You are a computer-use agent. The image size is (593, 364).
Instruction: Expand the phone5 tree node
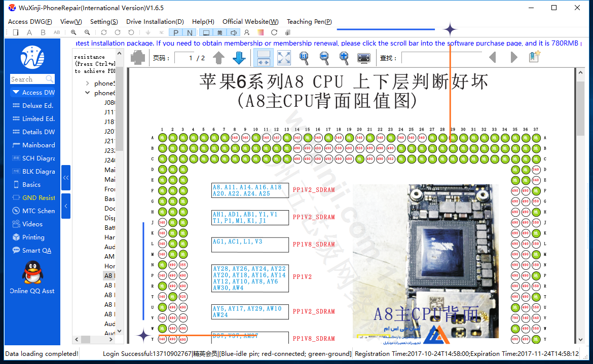coord(87,83)
